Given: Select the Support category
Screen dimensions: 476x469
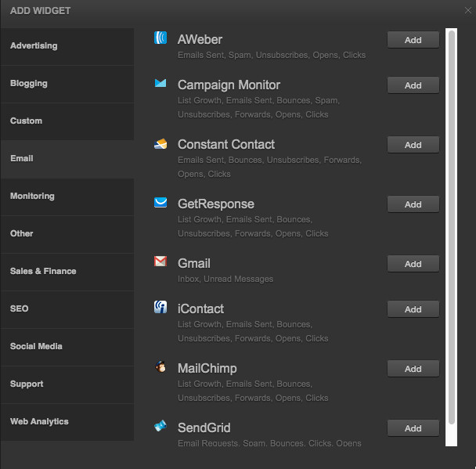Looking at the screenshot, I should point(67,384).
